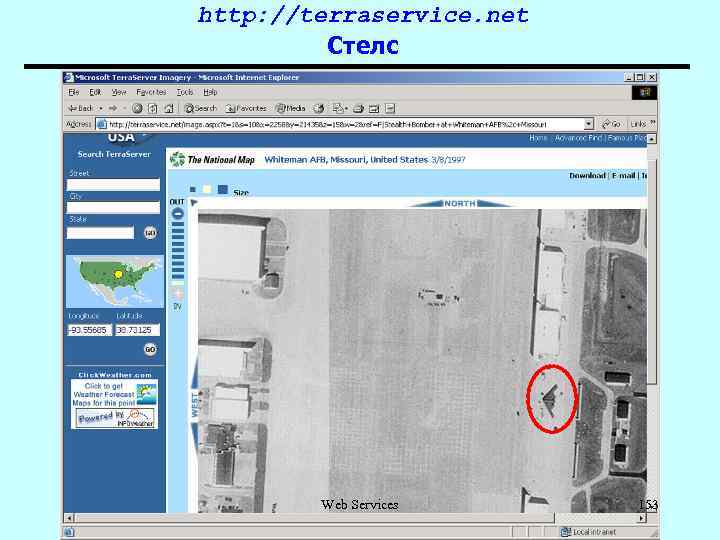Click the Internet Explorer title bar icon
The height and width of the screenshot is (540, 720).
coord(69,77)
